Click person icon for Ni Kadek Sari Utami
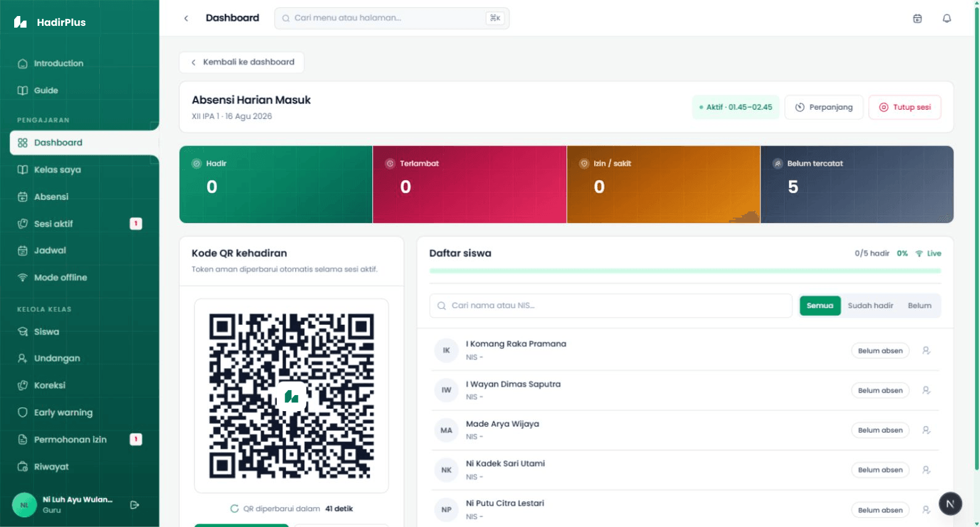 (926, 470)
